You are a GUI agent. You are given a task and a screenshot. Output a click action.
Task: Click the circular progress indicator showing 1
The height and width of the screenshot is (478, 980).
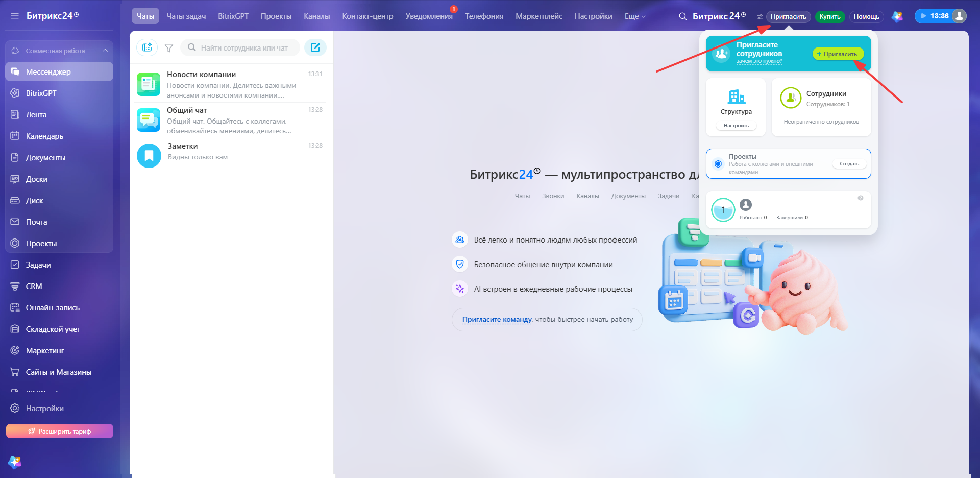[x=723, y=210]
